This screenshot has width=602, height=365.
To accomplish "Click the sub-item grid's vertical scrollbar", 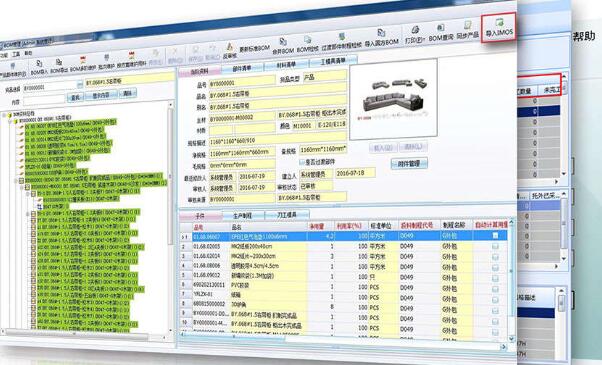I will pos(511,281).
